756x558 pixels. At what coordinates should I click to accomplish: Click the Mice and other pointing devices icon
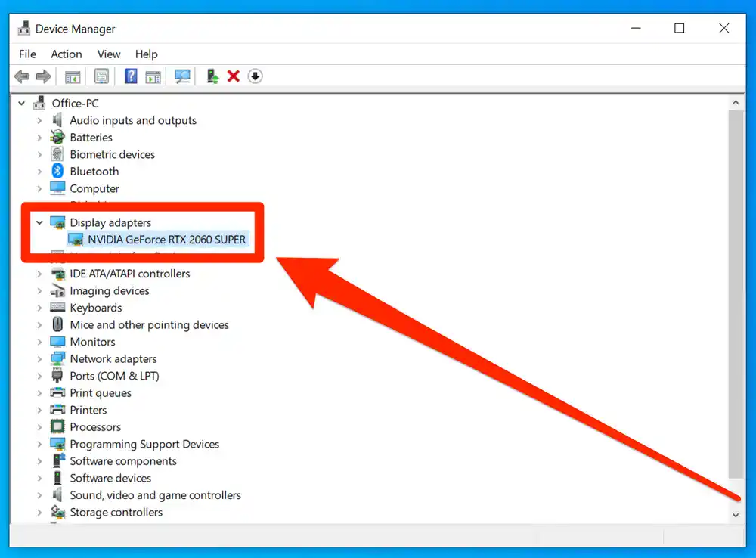tap(57, 324)
